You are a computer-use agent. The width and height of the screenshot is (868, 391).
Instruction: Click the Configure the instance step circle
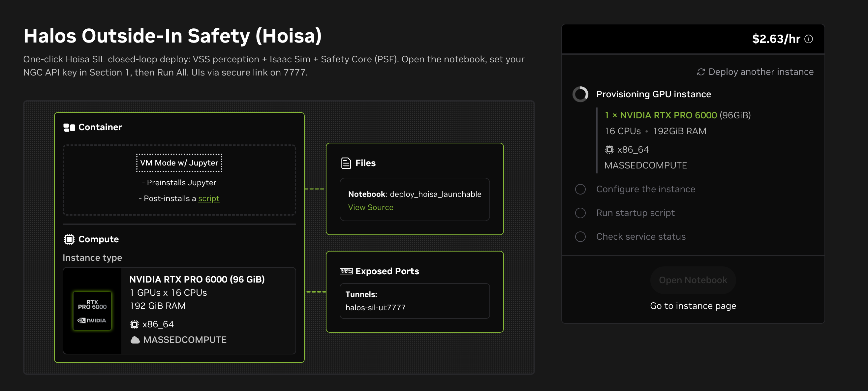(x=580, y=189)
